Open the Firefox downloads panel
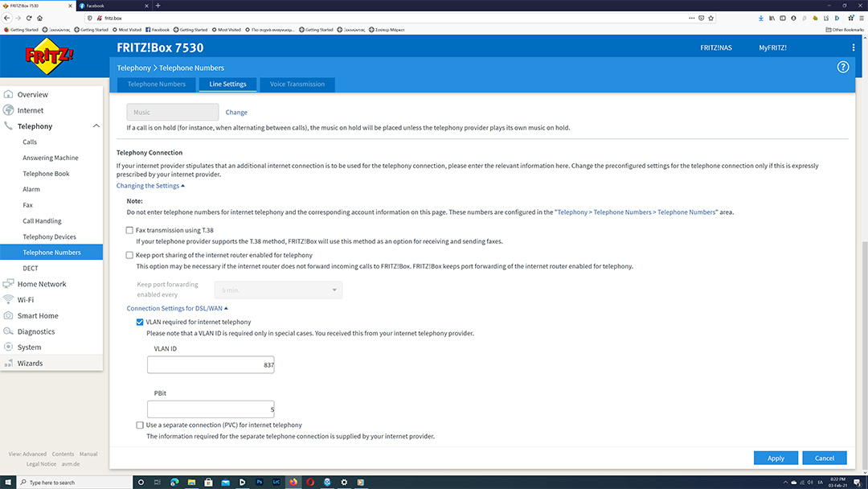This screenshot has height=489, width=868. coord(760,18)
